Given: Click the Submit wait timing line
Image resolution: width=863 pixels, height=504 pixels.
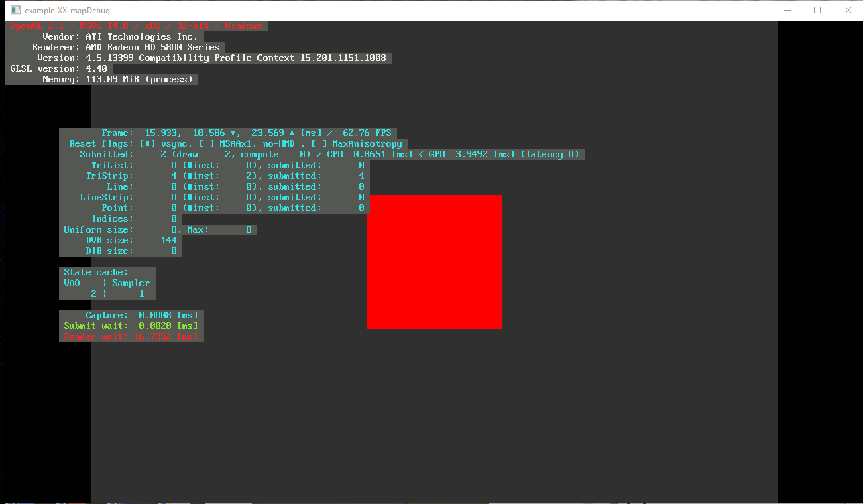Looking at the screenshot, I should [131, 326].
